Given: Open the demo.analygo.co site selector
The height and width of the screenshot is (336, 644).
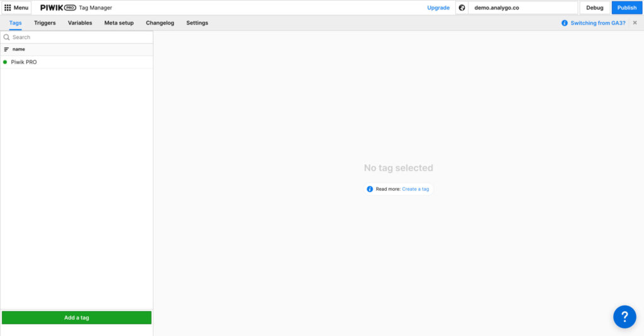Looking at the screenshot, I should pos(522,8).
